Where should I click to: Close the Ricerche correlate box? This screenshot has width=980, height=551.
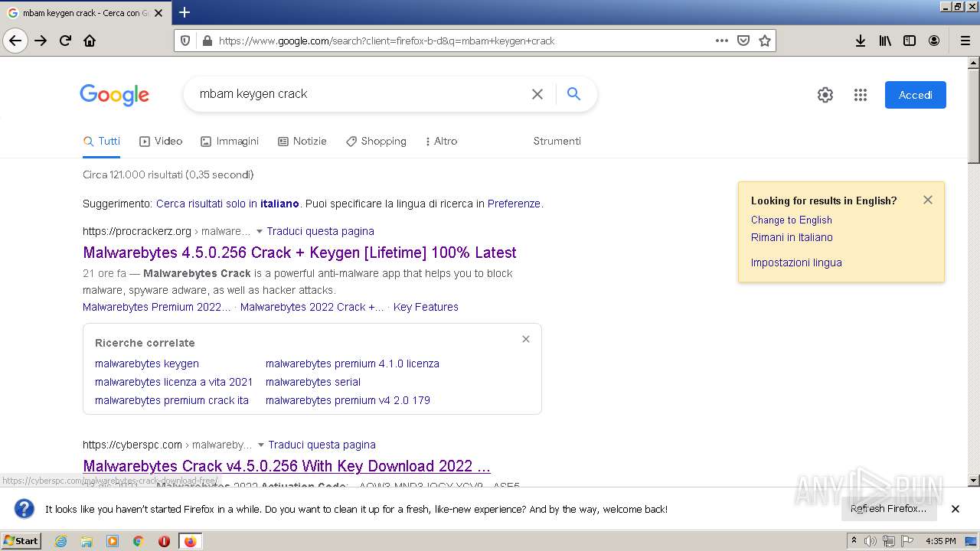pyautogui.click(x=526, y=339)
